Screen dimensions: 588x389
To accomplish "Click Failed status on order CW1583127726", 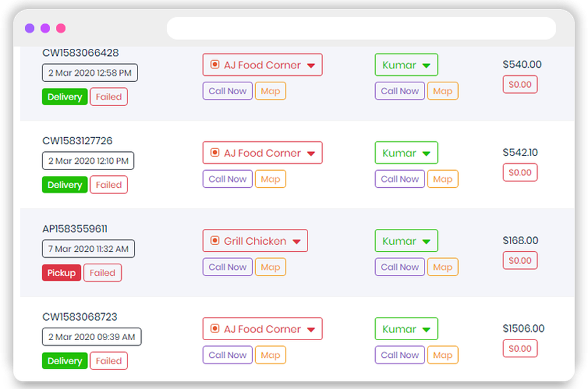I will [x=109, y=185].
